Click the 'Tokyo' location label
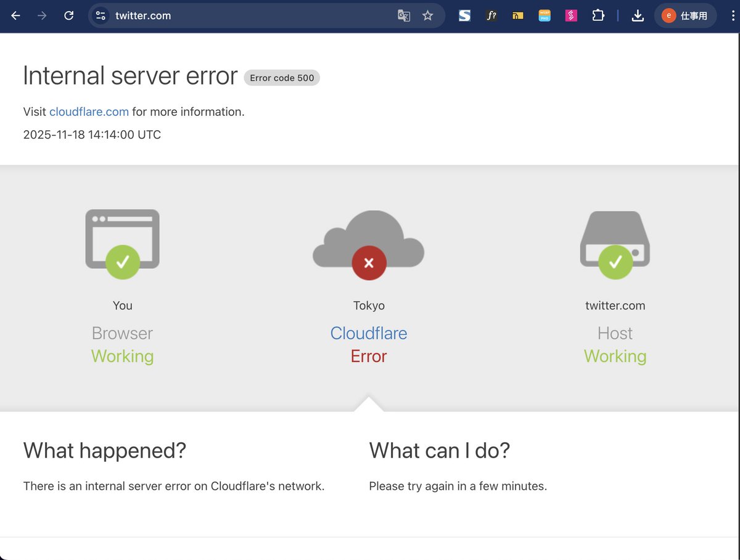Screen dimensions: 740x560 pyautogui.click(x=369, y=305)
